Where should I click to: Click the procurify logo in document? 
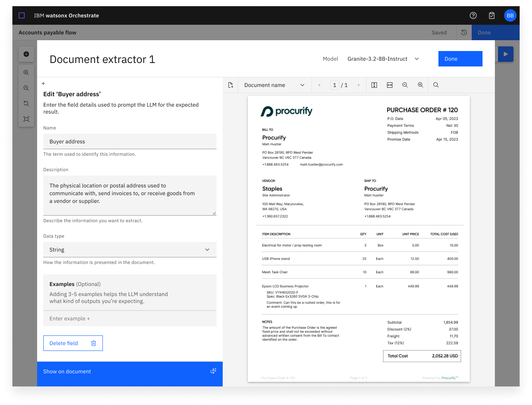(286, 111)
